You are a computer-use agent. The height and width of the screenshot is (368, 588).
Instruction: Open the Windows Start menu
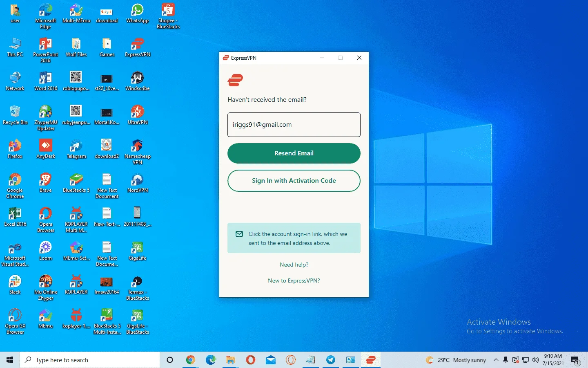click(x=10, y=360)
